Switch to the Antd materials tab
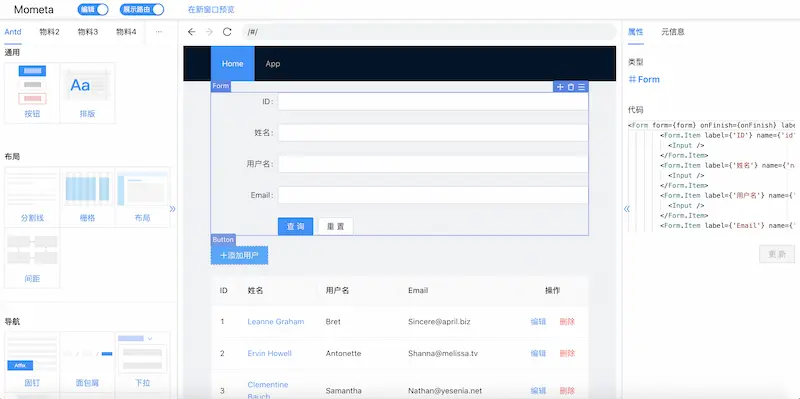Viewport: 800px width, 399px height. 13,32
